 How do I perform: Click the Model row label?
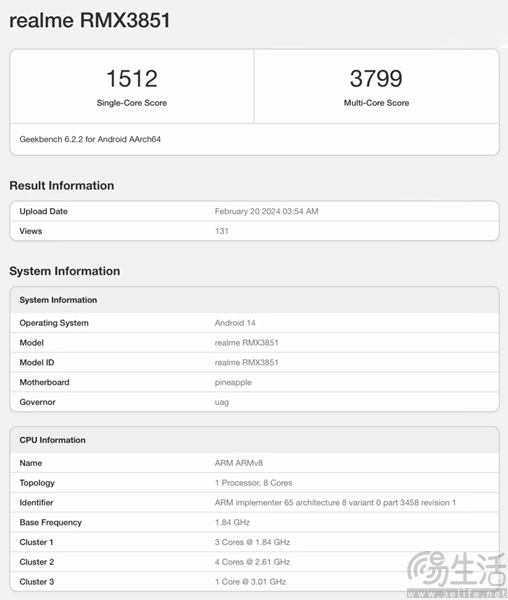31,343
